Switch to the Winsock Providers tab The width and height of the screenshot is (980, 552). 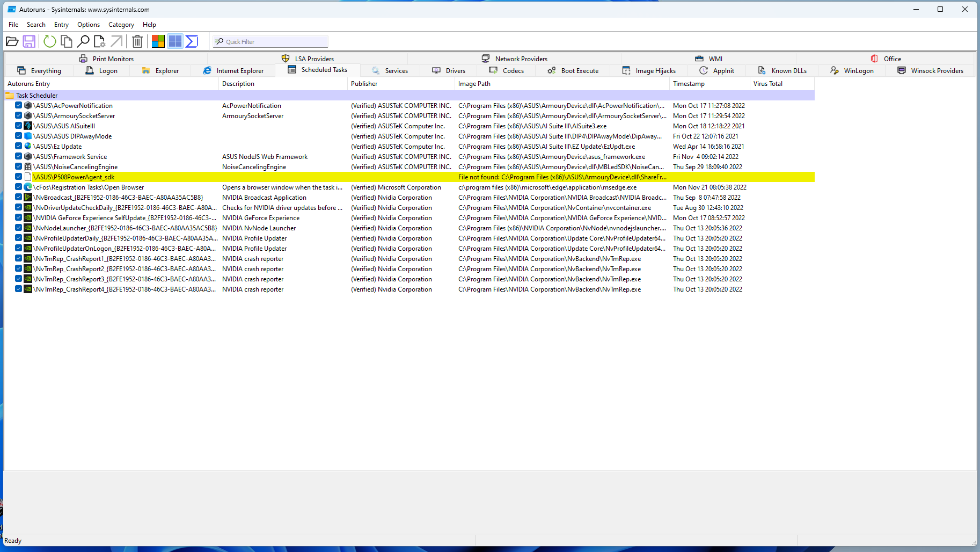point(931,71)
